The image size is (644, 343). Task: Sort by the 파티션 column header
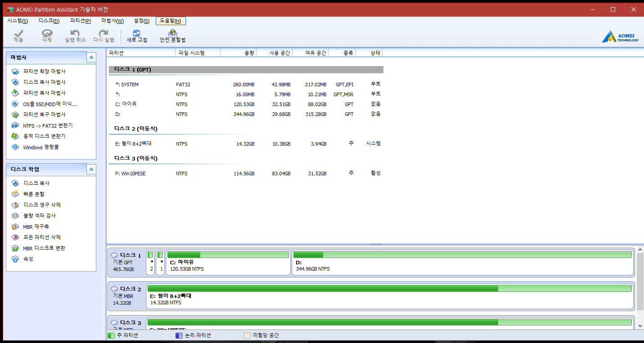(141, 53)
